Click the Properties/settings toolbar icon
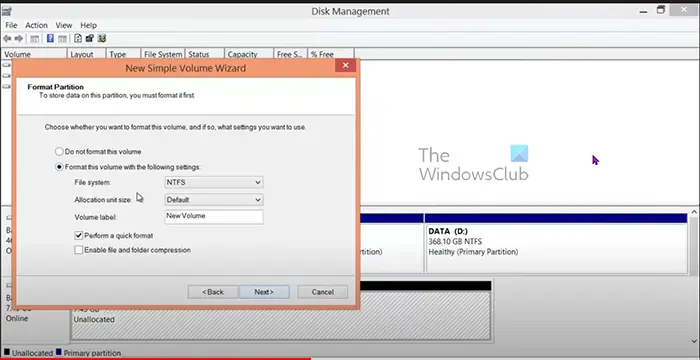This screenshot has height=360, width=700. click(90, 38)
